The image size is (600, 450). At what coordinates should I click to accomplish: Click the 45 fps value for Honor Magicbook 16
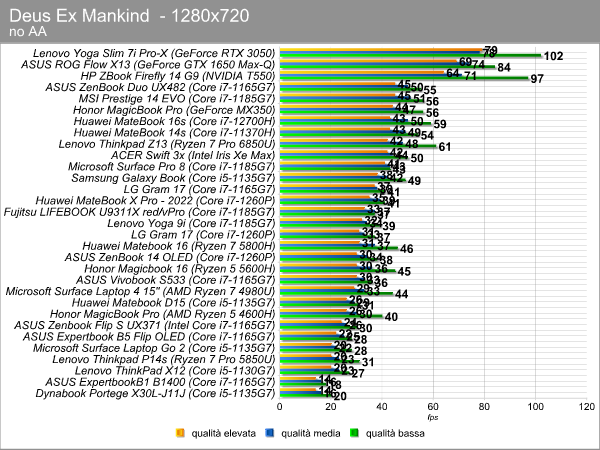[404, 272]
